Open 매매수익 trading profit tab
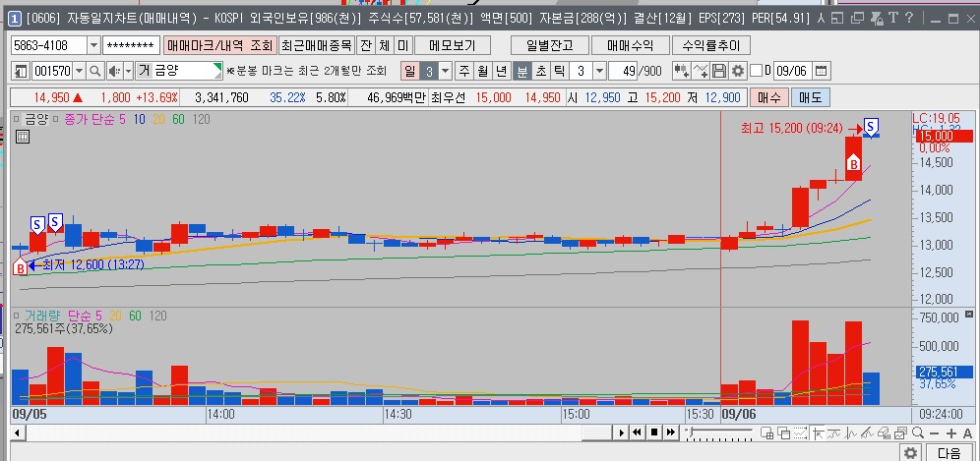Viewport: 980px width, 461px height. pos(630,45)
